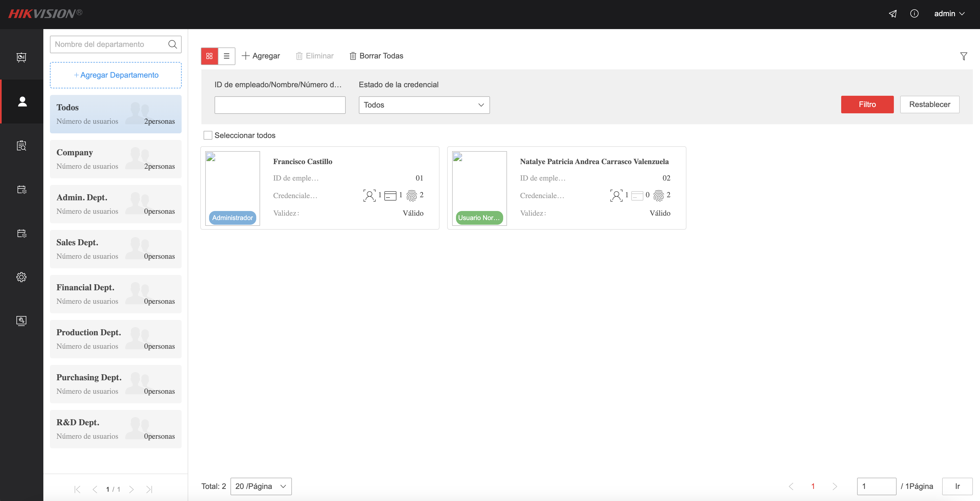Click the paper plane icon in header
The width and height of the screenshot is (980, 501).
click(x=892, y=14)
